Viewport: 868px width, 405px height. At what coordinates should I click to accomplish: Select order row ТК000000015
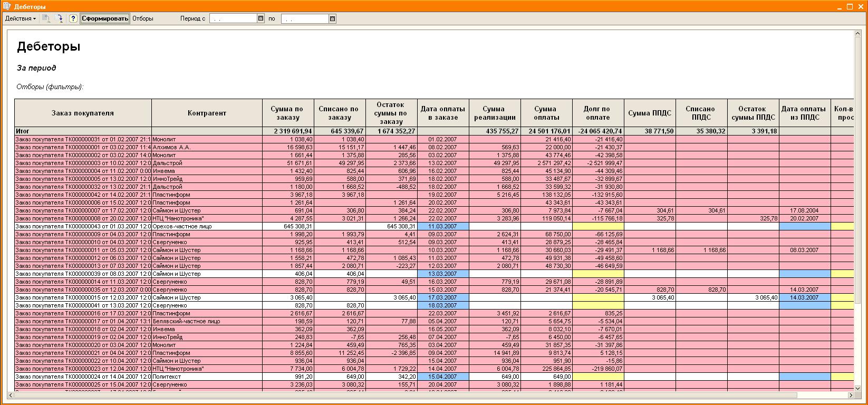click(x=83, y=297)
